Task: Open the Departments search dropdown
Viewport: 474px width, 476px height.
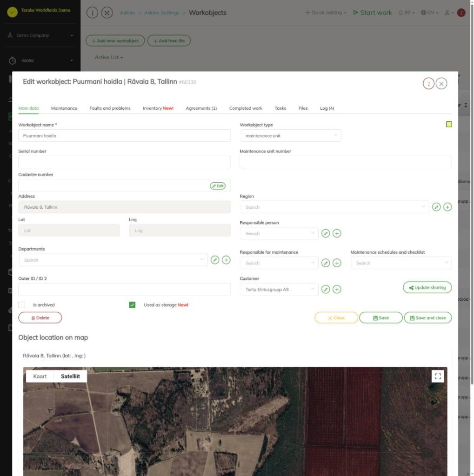Action: [x=113, y=260]
